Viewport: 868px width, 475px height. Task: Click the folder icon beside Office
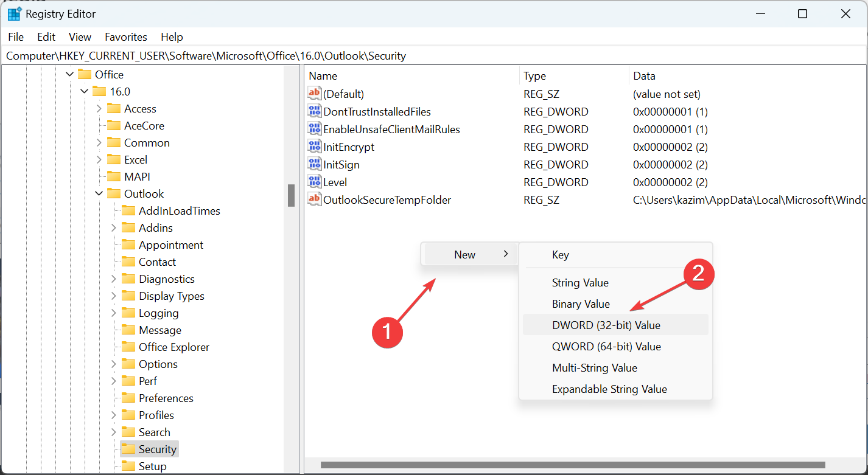click(84, 74)
